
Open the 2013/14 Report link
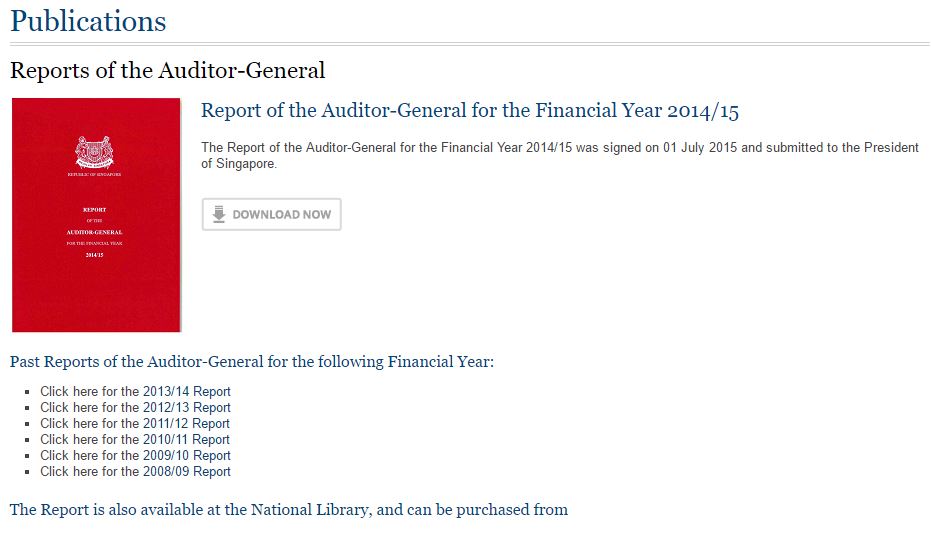pyautogui.click(x=135, y=392)
